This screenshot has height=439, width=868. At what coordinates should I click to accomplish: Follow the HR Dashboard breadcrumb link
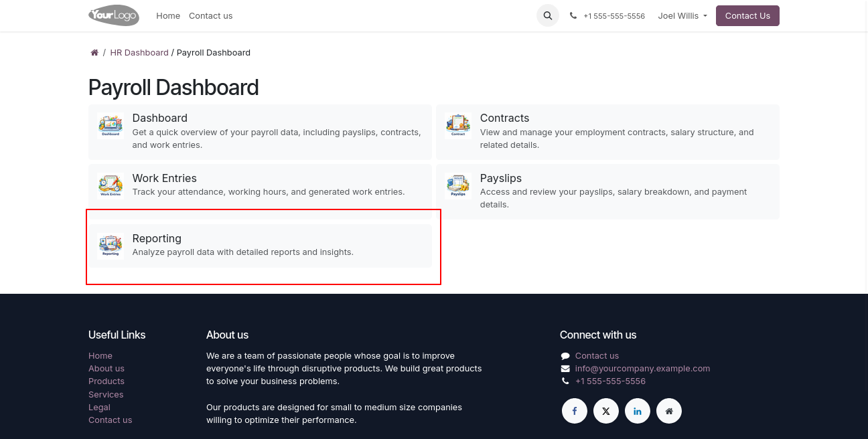point(139,53)
